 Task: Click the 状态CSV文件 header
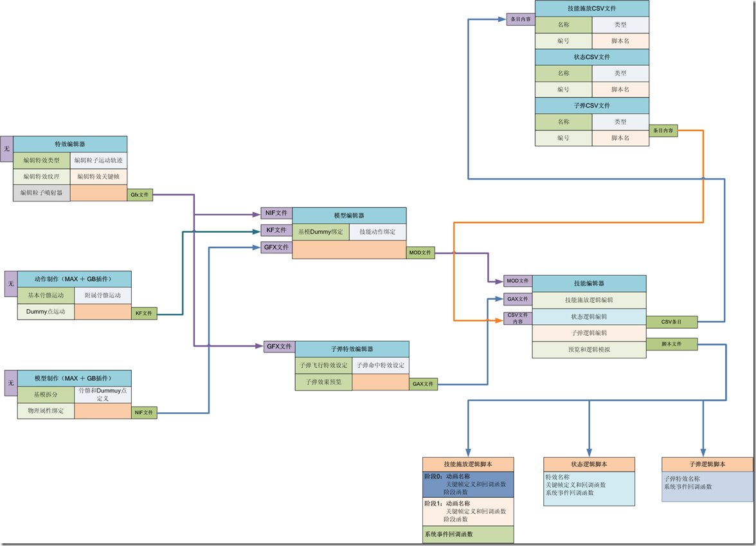(592, 57)
